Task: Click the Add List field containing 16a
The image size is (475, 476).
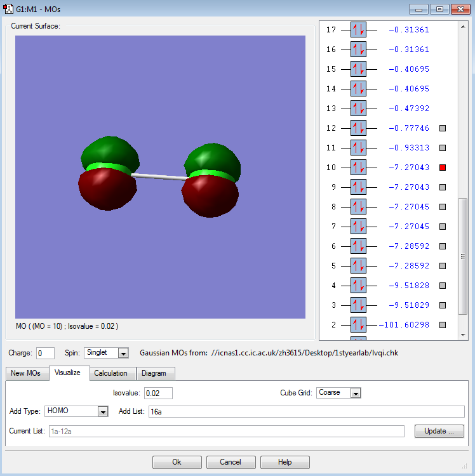Action: 307,412
